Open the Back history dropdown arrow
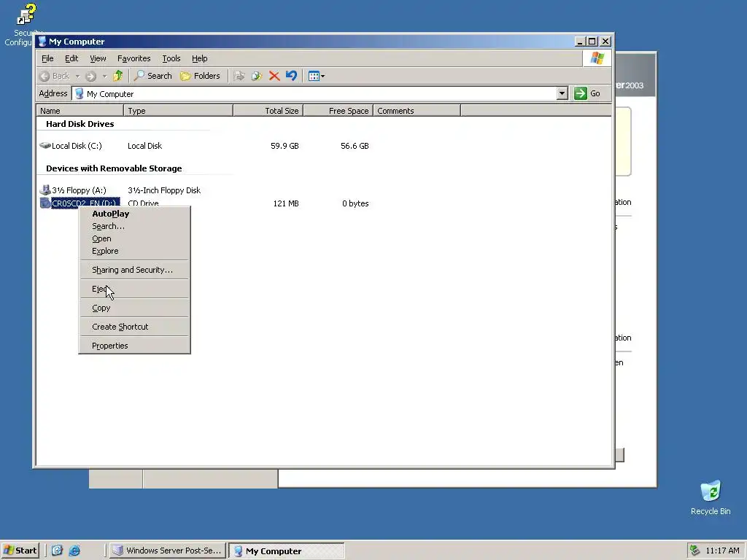The width and height of the screenshot is (747, 560). [x=77, y=76]
